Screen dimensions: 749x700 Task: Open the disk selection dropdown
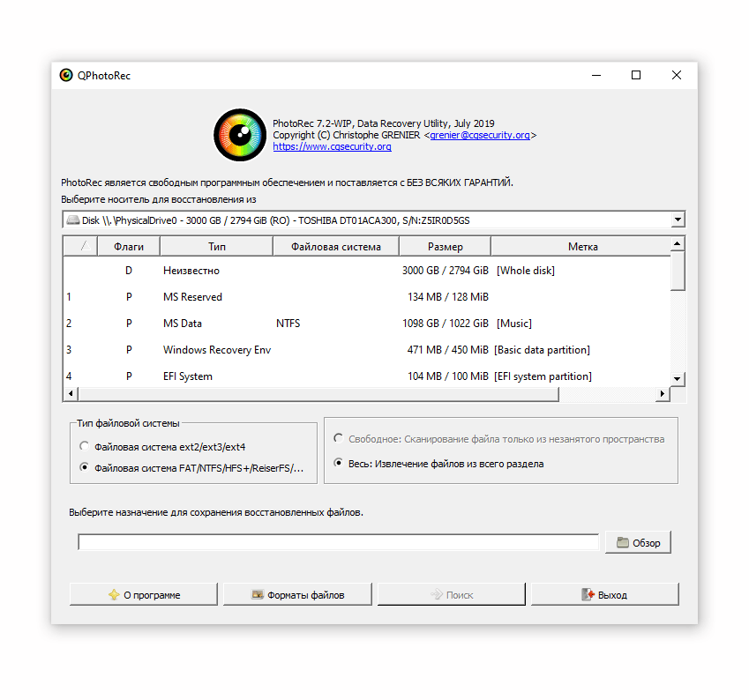coord(677,220)
